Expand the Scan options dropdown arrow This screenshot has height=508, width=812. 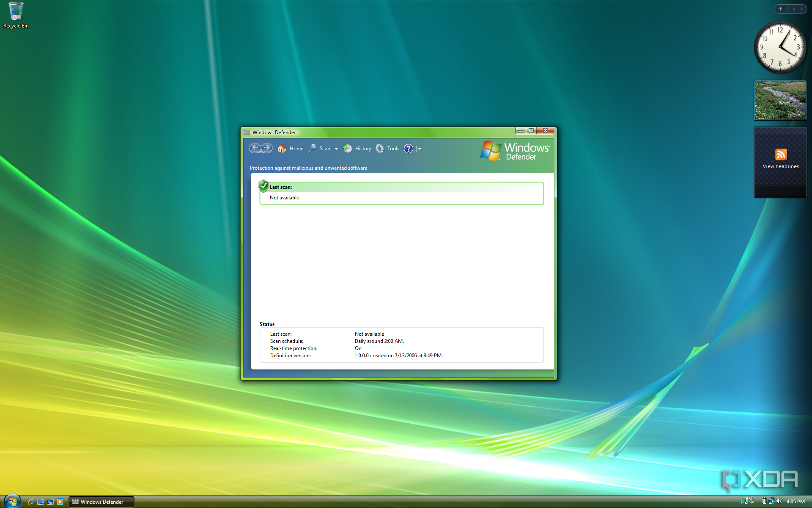[336, 149]
